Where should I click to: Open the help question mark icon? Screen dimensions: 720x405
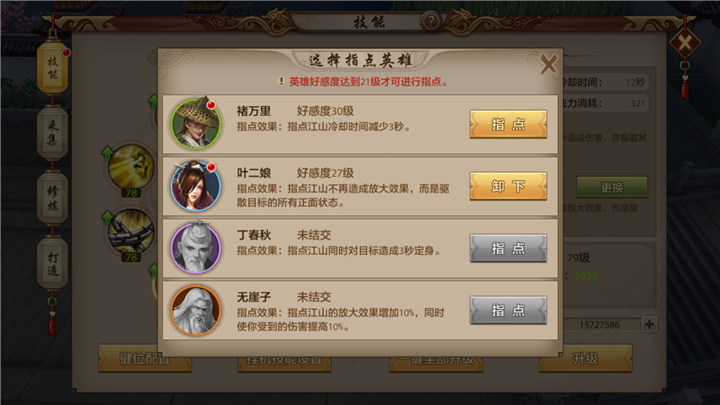pyautogui.click(x=431, y=21)
